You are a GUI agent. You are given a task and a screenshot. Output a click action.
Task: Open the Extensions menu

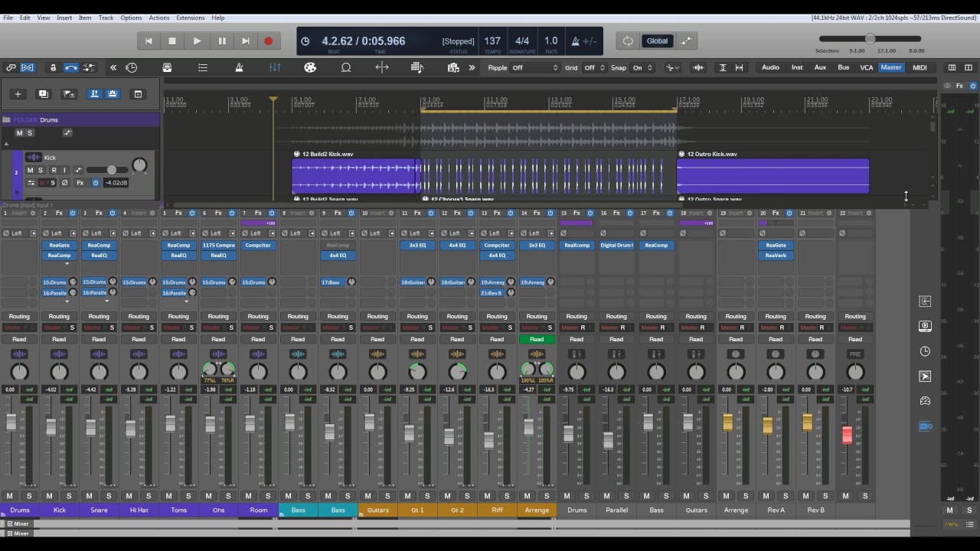[190, 18]
